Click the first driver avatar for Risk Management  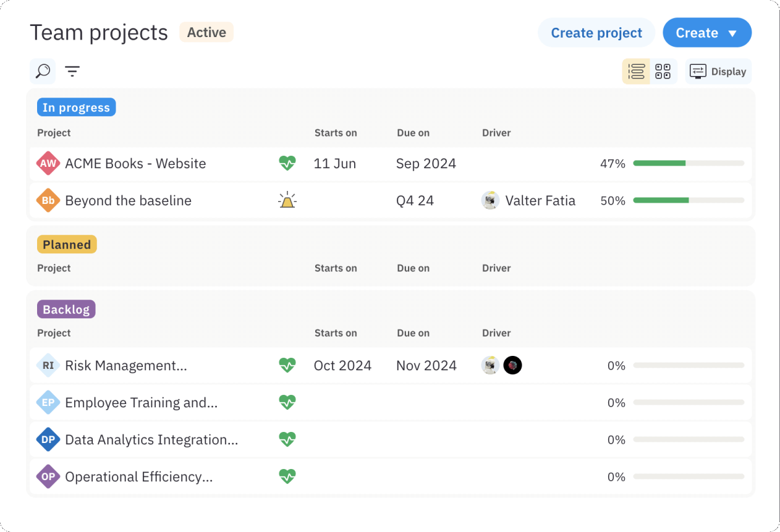coord(491,366)
